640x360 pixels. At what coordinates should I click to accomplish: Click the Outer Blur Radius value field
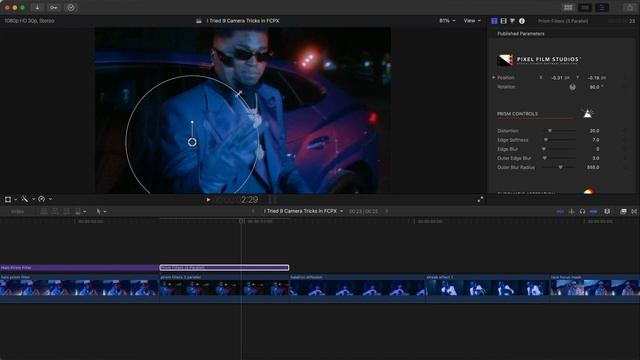coord(593,167)
